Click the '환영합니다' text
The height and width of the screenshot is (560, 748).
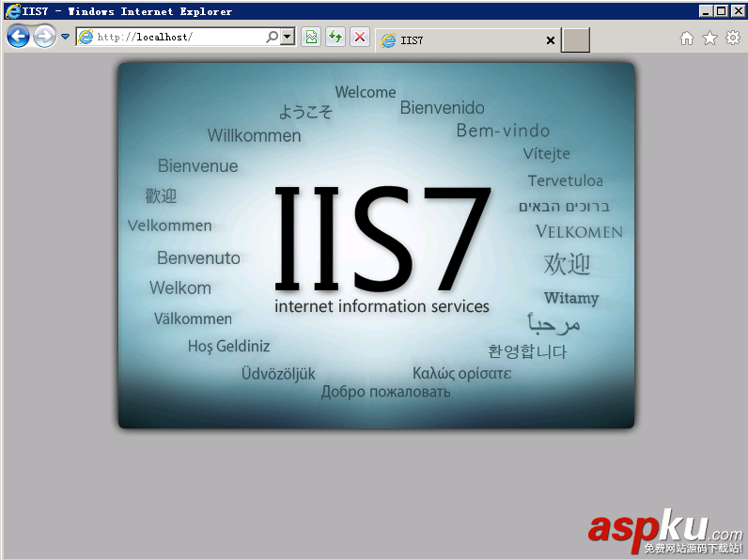[527, 351]
